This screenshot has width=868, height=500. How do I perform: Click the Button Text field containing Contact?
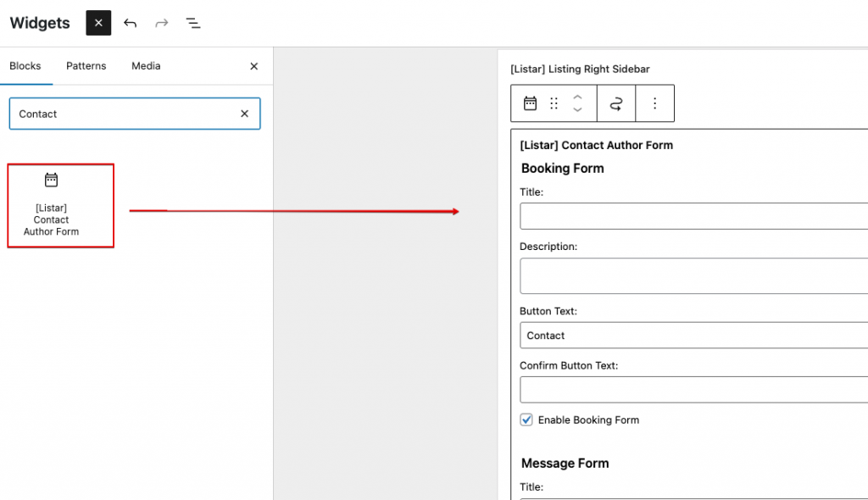coord(693,336)
